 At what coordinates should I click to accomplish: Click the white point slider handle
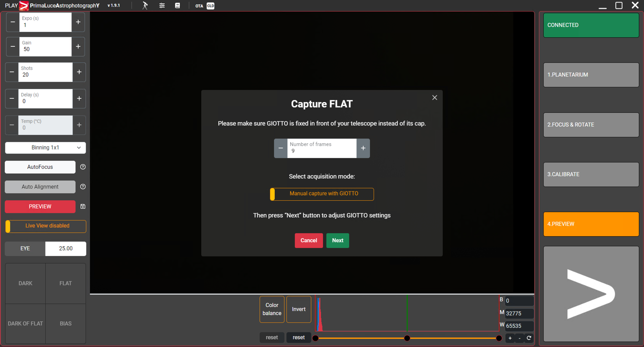[x=499, y=338]
